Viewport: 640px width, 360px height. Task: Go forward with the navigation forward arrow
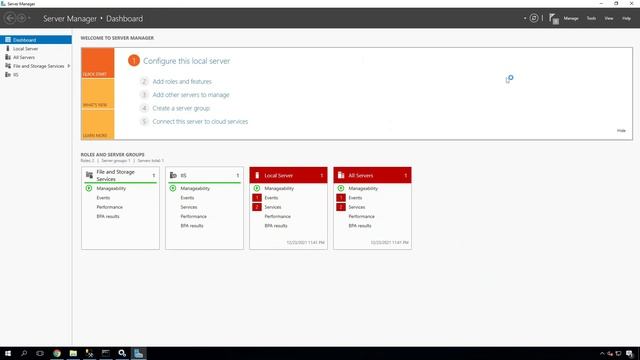(x=21, y=18)
